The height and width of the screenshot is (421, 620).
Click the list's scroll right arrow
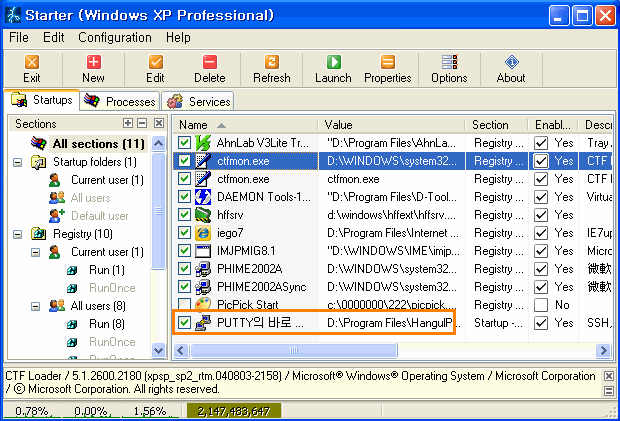click(603, 350)
